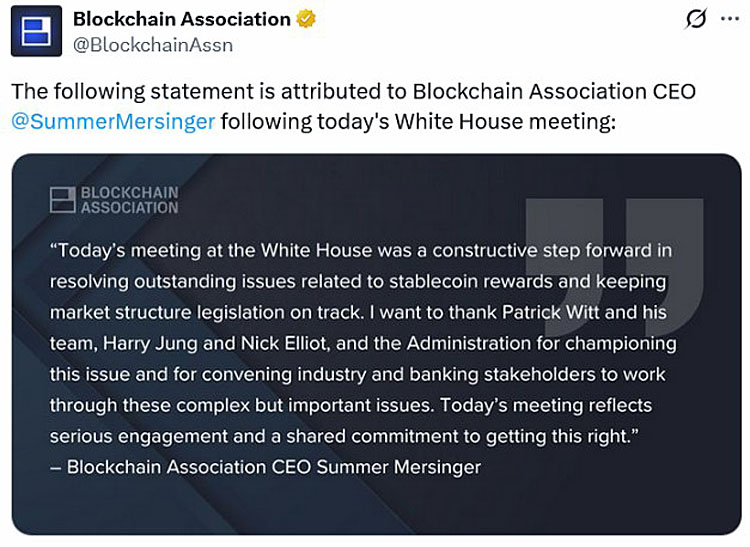Image resolution: width=750 pixels, height=547 pixels.
Task: Click the tweet text line starting "The following statement"
Action: (352, 91)
